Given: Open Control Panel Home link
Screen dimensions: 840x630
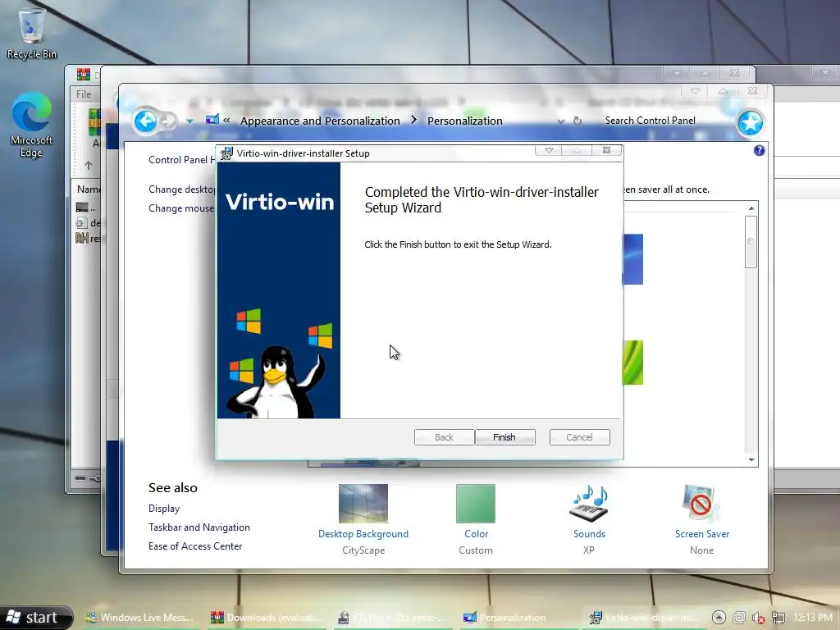Looking at the screenshot, I should click(181, 160).
